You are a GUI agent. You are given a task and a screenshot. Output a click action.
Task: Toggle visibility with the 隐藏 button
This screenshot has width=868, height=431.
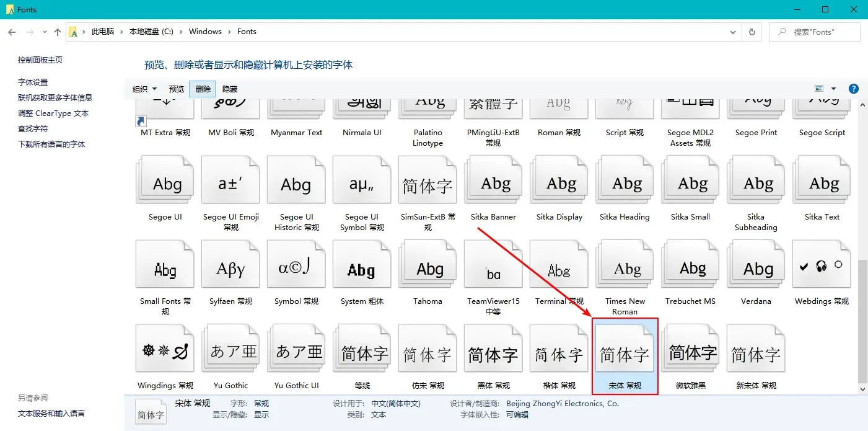pyautogui.click(x=229, y=89)
